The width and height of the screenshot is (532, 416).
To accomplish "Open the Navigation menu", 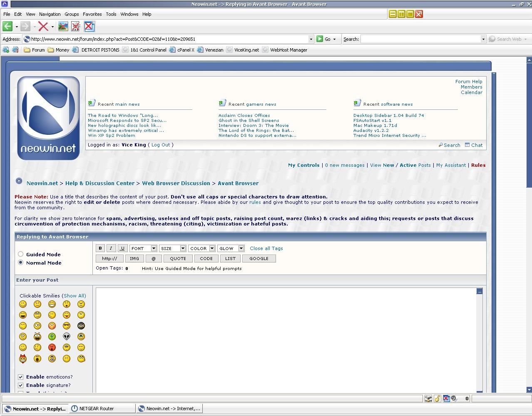I will [x=50, y=14].
